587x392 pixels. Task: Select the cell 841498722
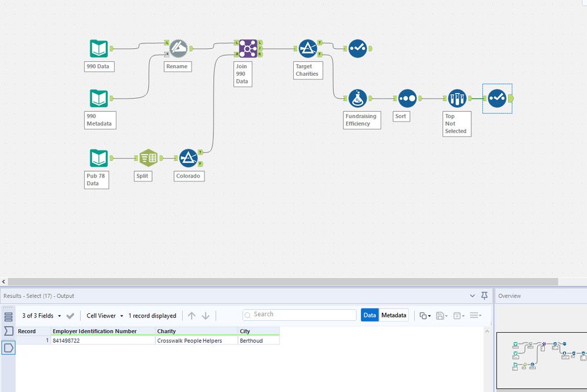pyautogui.click(x=103, y=341)
